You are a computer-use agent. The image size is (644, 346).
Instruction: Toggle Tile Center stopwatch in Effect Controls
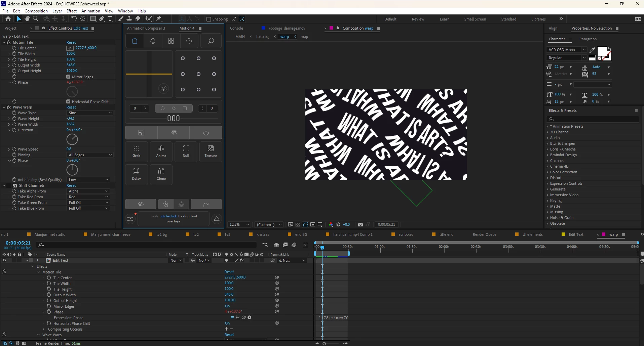tap(14, 48)
